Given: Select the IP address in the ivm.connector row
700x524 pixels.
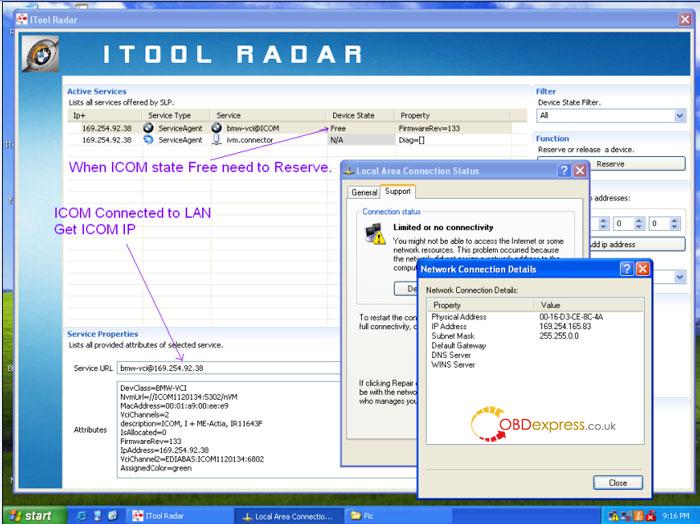Looking at the screenshot, I should click(107, 140).
